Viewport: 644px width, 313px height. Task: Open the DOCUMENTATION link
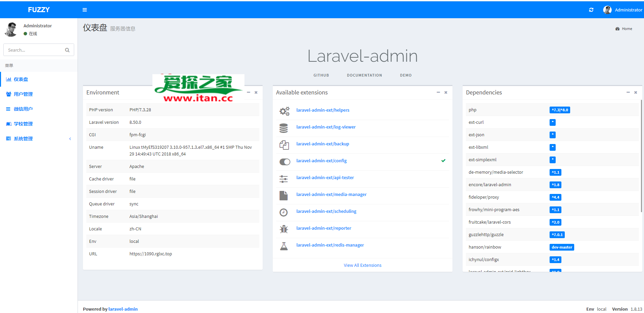(364, 75)
